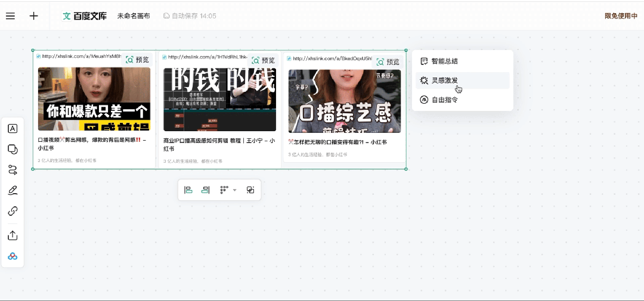Select the text tool in sidebar

[13, 129]
